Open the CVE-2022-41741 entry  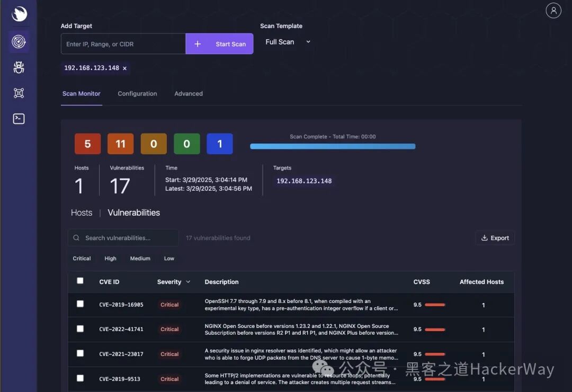click(x=121, y=329)
